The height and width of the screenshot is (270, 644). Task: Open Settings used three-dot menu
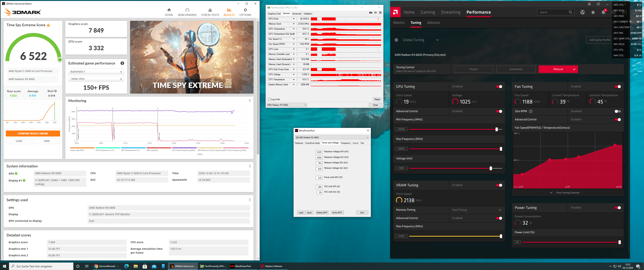coord(250,200)
